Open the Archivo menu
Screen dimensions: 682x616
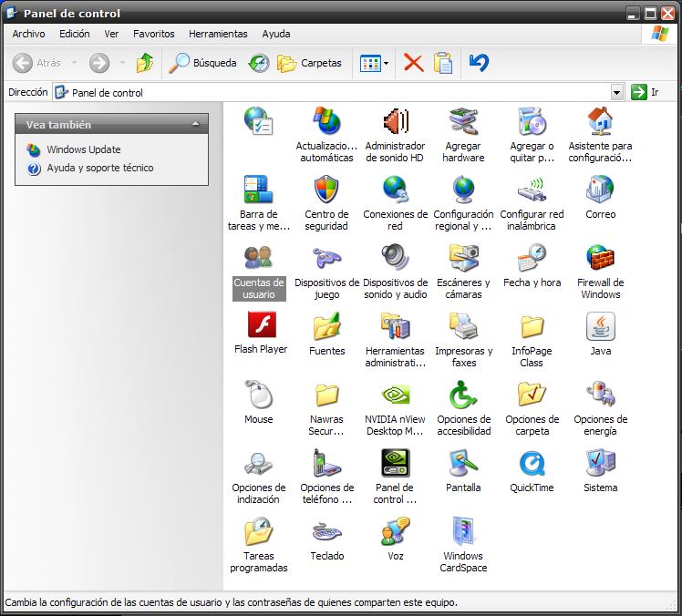click(x=28, y=34)
